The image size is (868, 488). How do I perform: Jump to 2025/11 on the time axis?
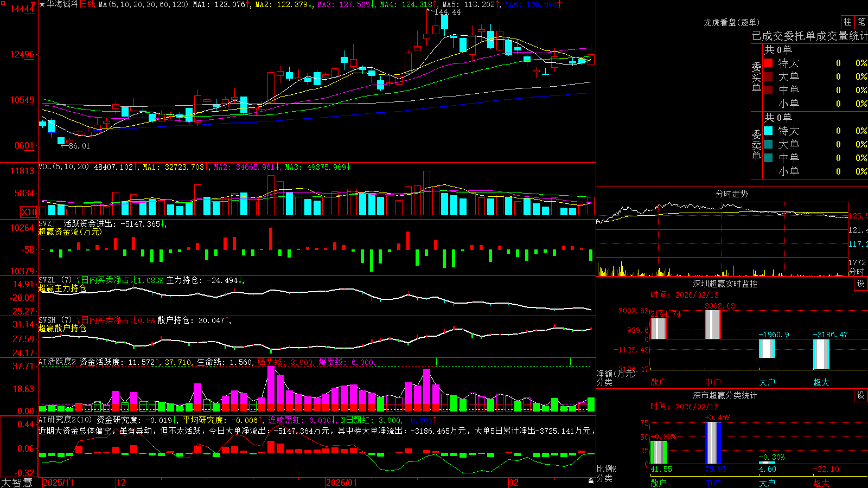(x=58, y=483)
